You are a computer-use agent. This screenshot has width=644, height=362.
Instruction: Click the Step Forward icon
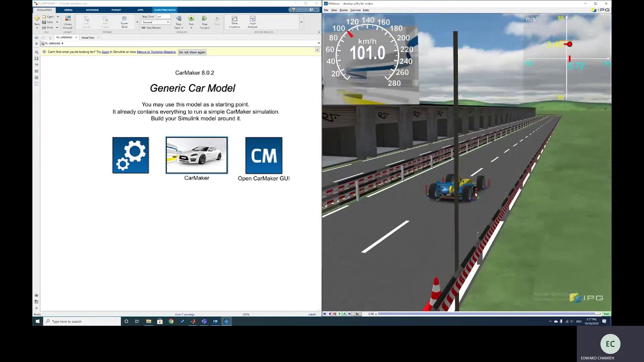click(204, 18)
